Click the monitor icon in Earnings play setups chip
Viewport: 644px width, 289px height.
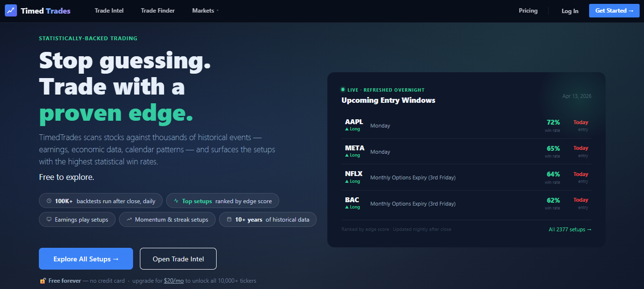pyautogui.click(x=49, y=220)
